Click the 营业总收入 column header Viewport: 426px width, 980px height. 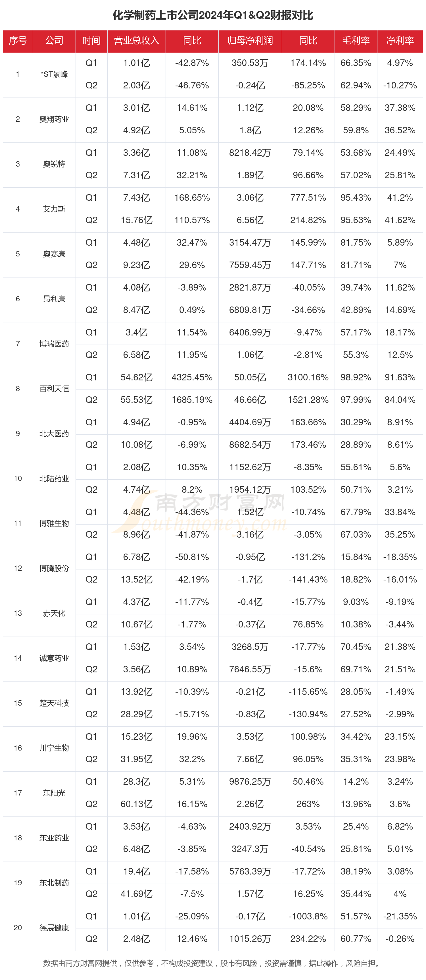[x=136, y=41]
